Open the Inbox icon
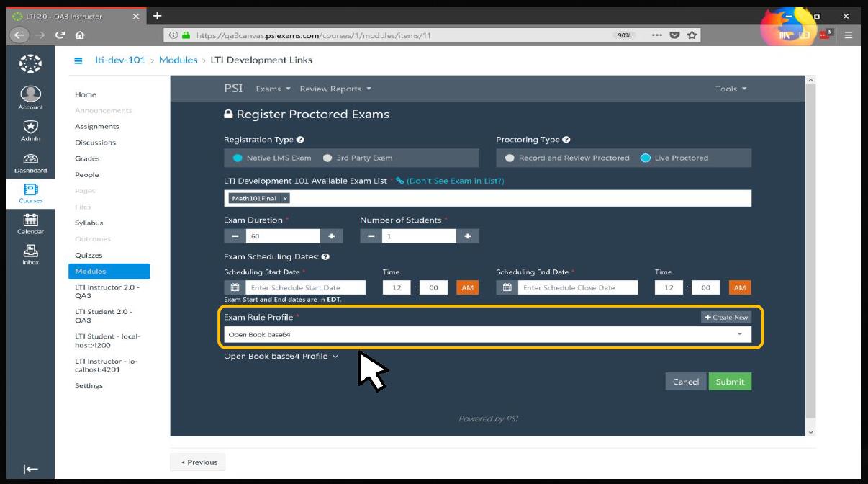 pos(30,251)
